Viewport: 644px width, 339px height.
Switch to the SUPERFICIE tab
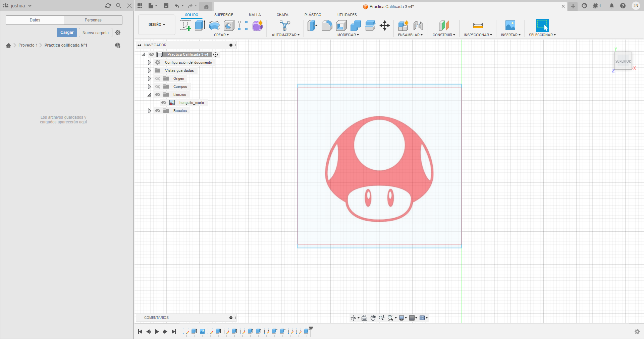click(x=223, y=15)
